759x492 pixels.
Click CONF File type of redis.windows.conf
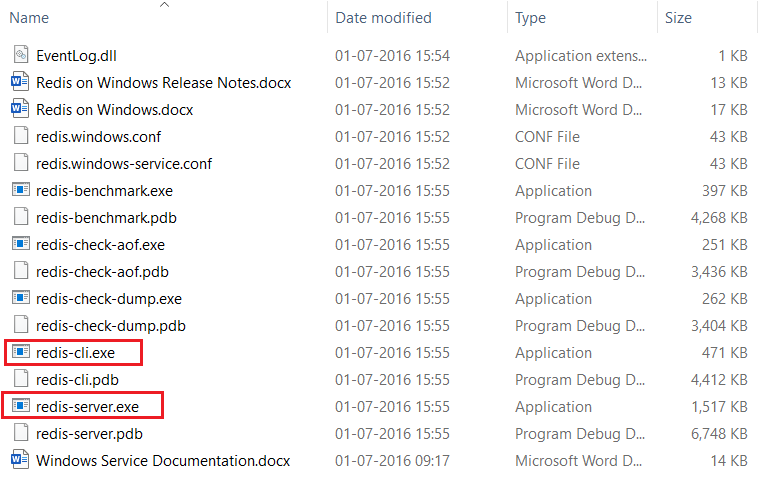(547, 137)
